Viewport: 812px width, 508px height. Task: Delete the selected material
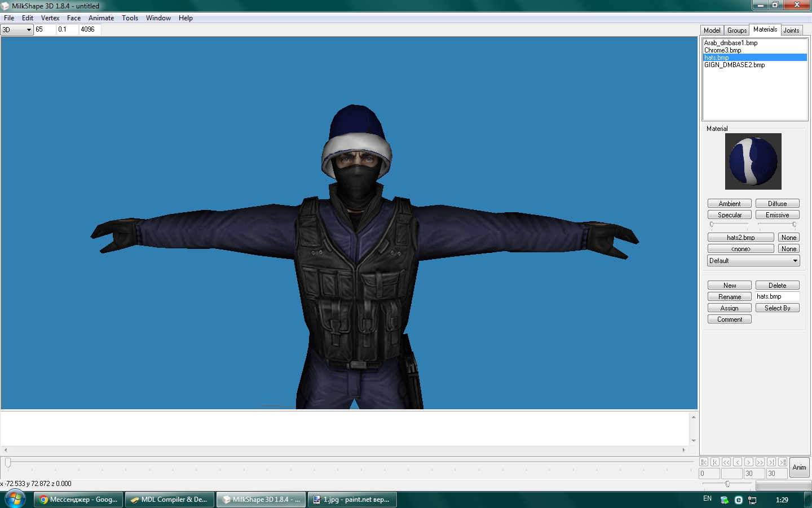tap(778, 286)
